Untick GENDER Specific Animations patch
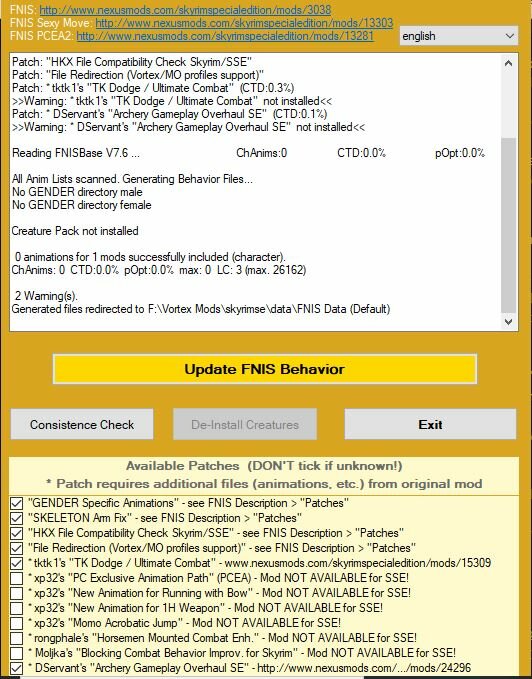Screen dimensions: 532x679 click(16, 503)
